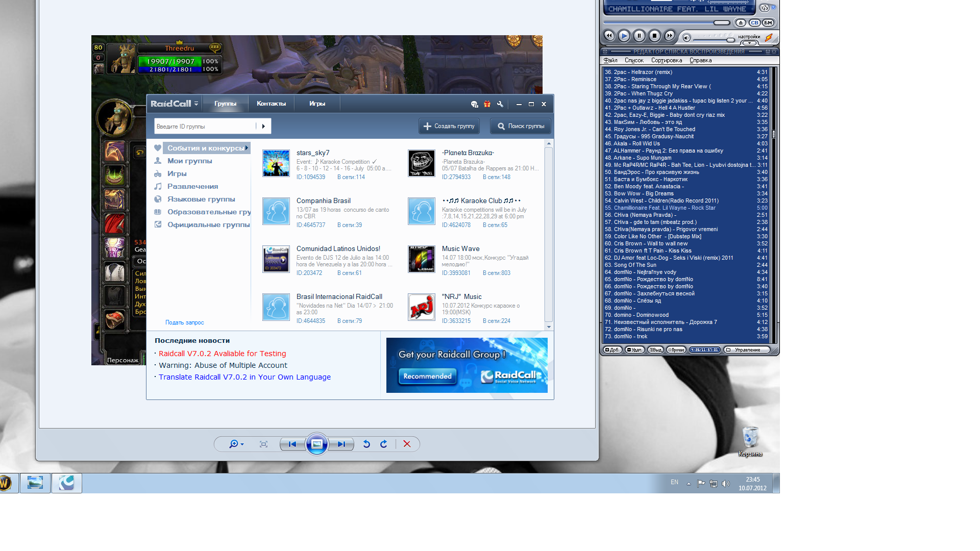
Task: Click the Winamp seek position slider
Action: 667,22
